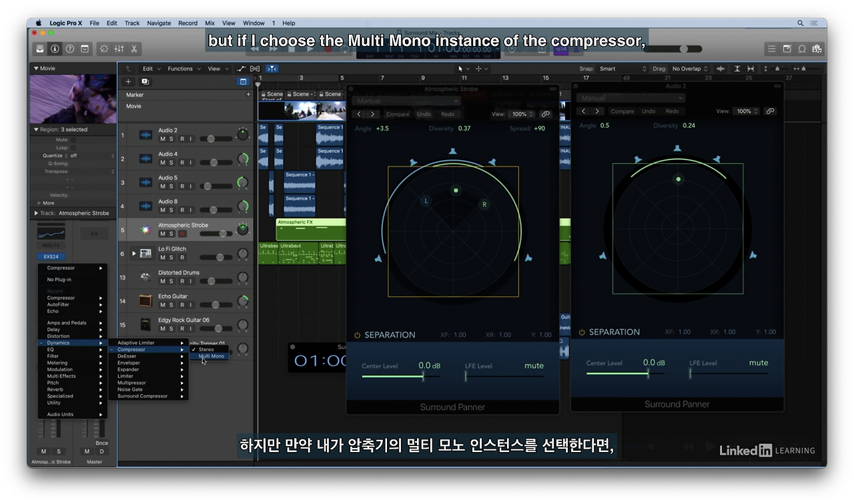The height and width of the screenshot is (504, 854).
Task: Click the duplicate track button
Action: 145,81
